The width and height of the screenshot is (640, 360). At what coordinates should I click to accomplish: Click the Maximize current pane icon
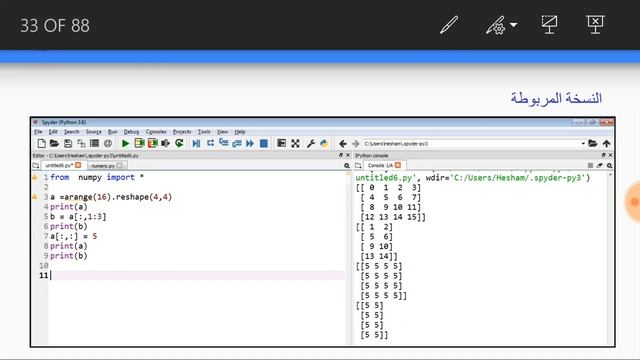coord(281,143)
